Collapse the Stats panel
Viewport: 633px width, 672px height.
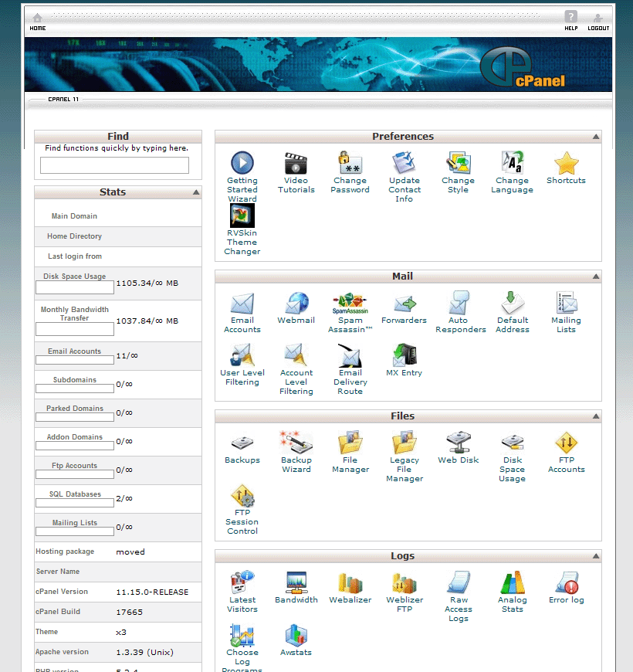pos(196,192)
